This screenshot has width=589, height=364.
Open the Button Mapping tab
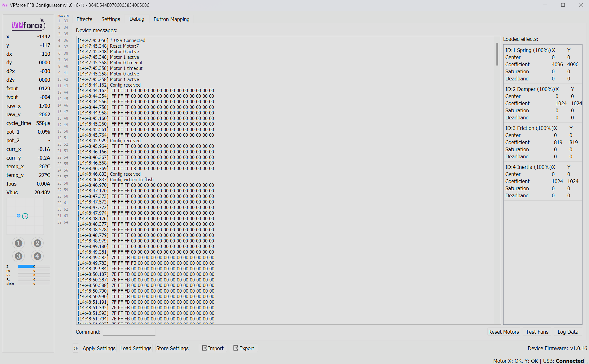(x=171, y=19)
